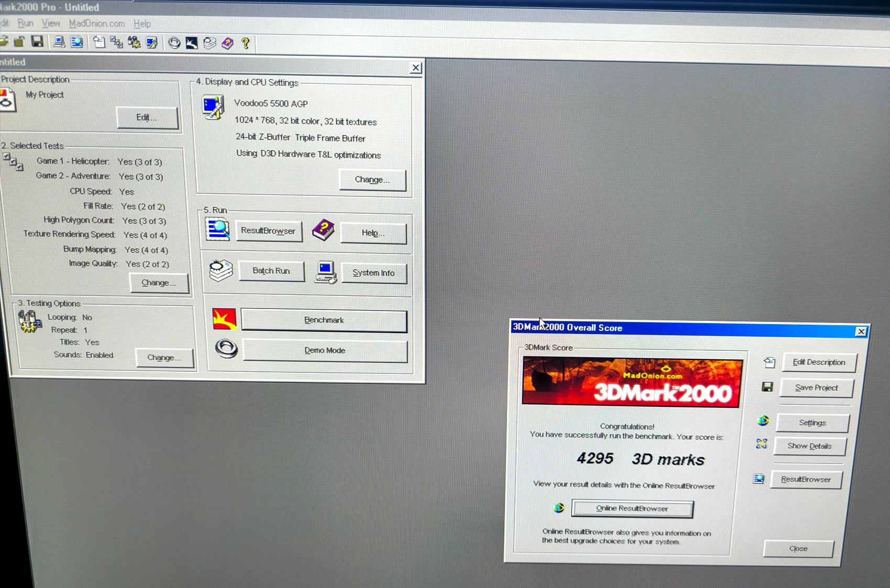Click the floppy icon beside Save Project
The width and height of the screenshot is (890, 588).
point(767,387)
